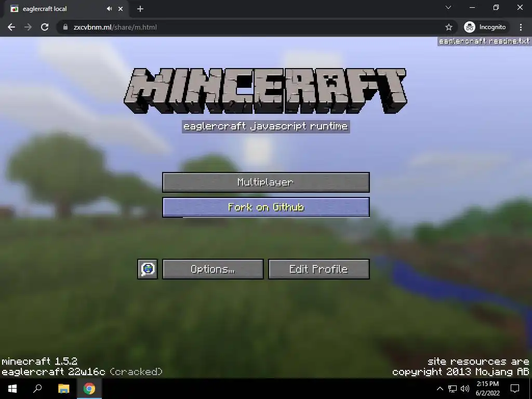Restore down the Chrome window
532x399 pixels.
(496, 7)
